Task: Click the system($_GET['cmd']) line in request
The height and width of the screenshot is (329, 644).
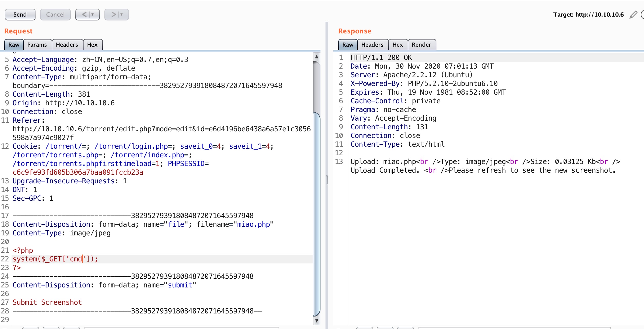Action: click(x=55, y=259)
